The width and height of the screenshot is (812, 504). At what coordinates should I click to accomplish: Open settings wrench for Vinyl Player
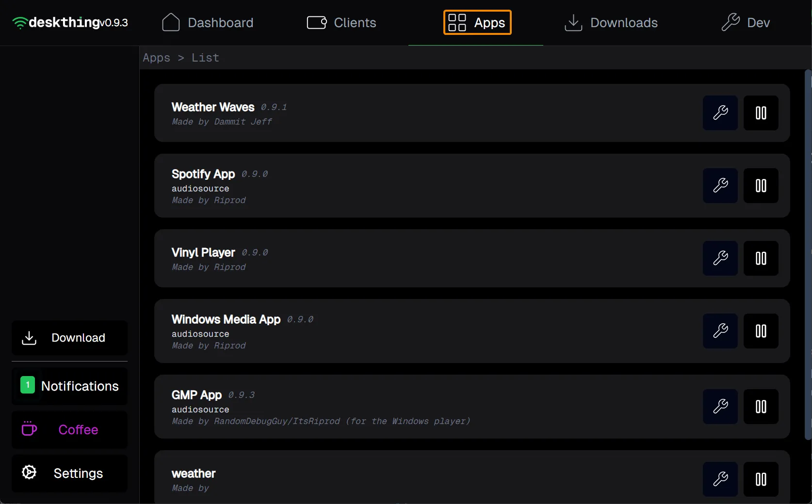coord(720,258)
